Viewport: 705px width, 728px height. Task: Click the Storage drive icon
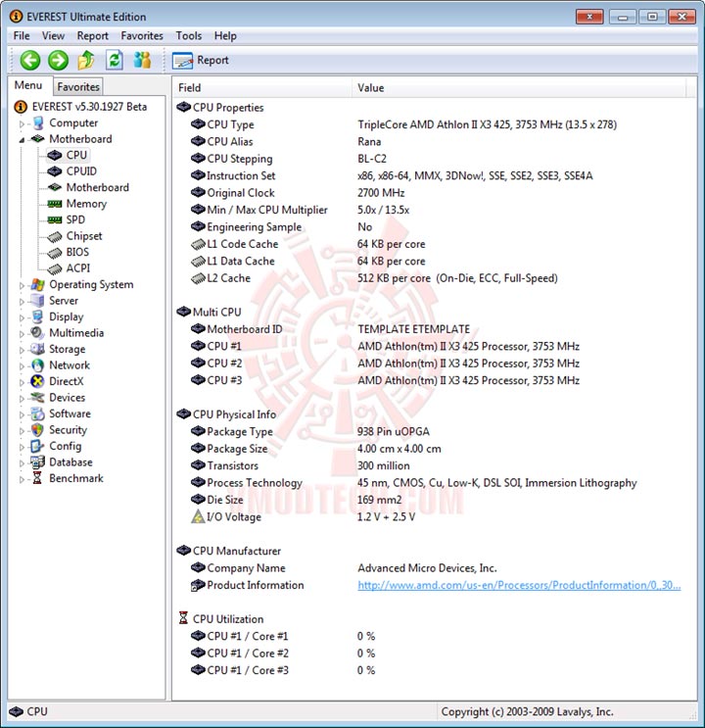37,349
